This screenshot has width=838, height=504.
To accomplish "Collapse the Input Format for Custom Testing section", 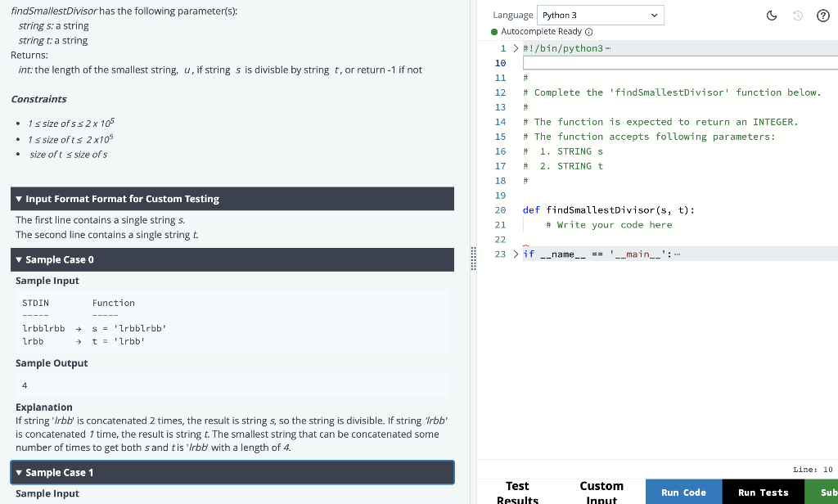I will click(19, 198).
